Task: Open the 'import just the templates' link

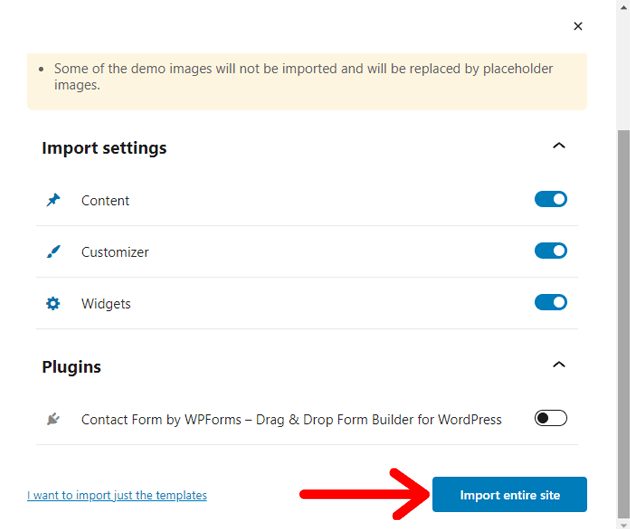Action: pos(117,495)
